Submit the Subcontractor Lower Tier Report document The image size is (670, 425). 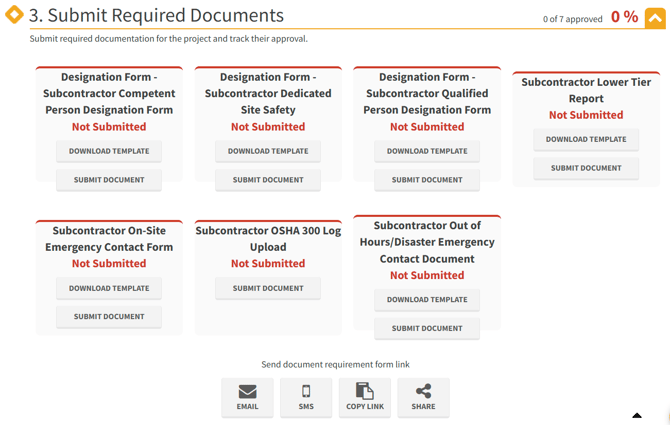[586, 168]
